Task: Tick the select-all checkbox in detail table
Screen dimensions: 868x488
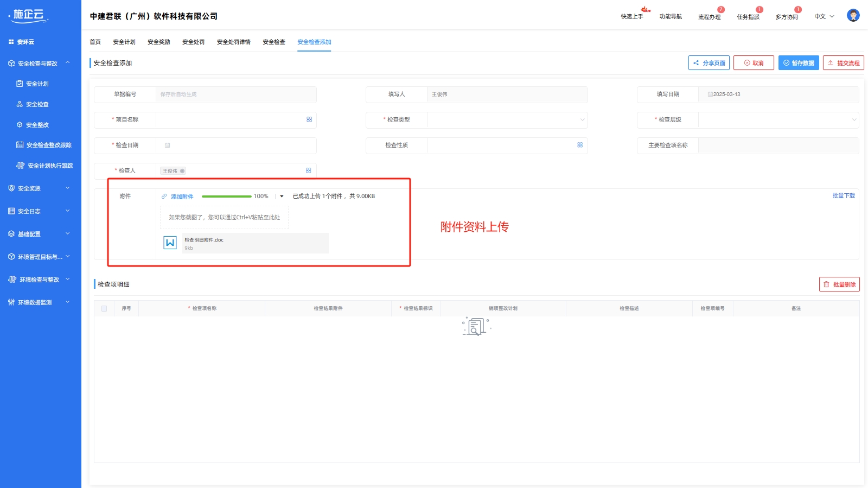Action: pos(104,308)
